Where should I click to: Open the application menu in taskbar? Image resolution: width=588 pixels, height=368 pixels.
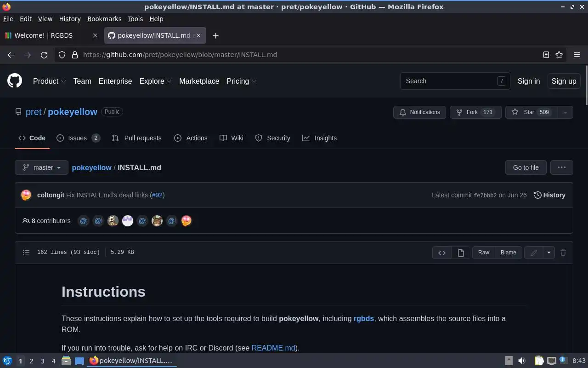[7, 361]
